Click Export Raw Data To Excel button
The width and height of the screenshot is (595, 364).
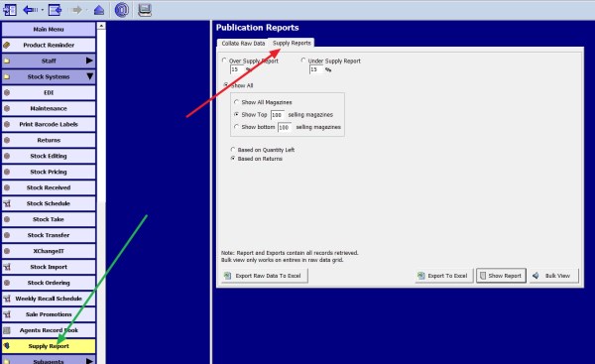[x=265, y=276]
